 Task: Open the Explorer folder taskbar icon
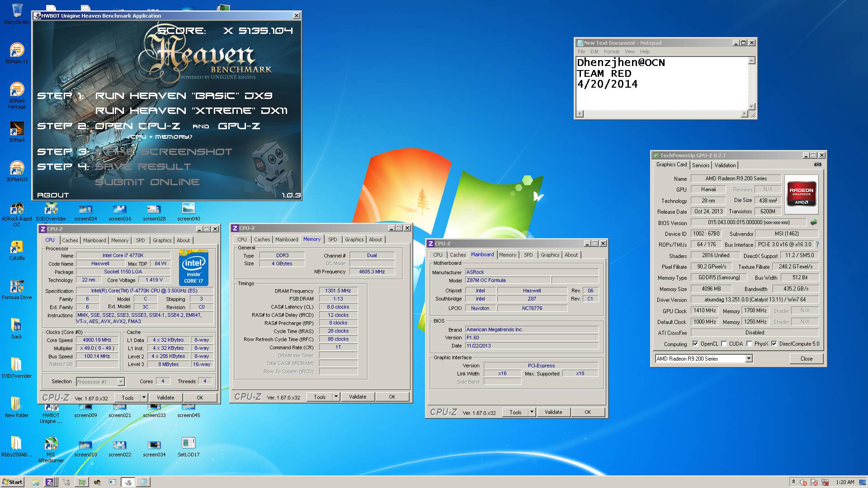point(35,482)
